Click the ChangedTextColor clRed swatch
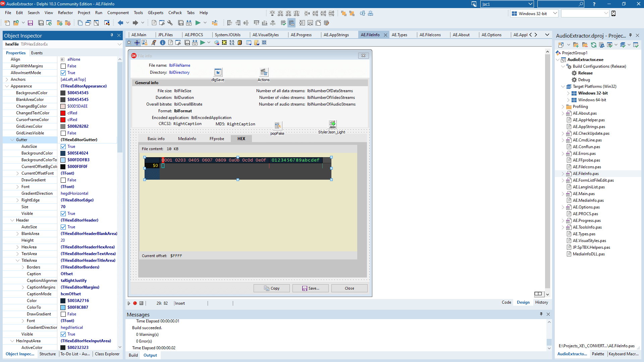The width and height of the screenshot is (644, 362). [x=63, y=113]
